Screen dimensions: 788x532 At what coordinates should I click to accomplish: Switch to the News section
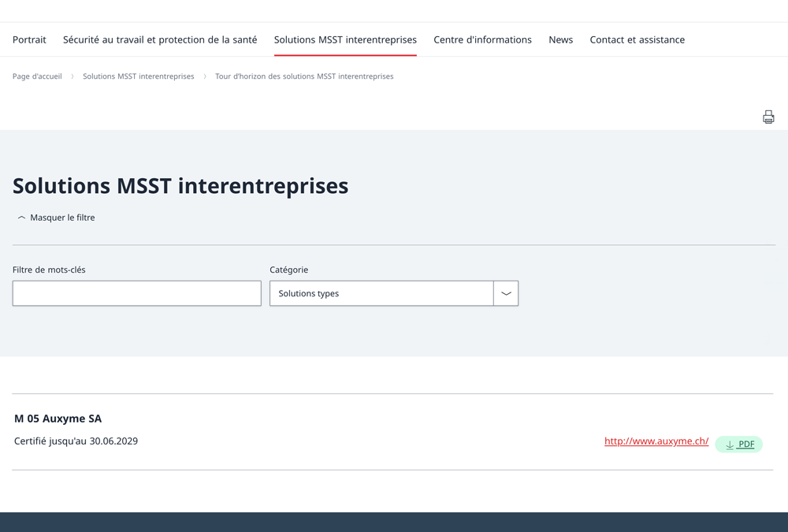(560, 39)
